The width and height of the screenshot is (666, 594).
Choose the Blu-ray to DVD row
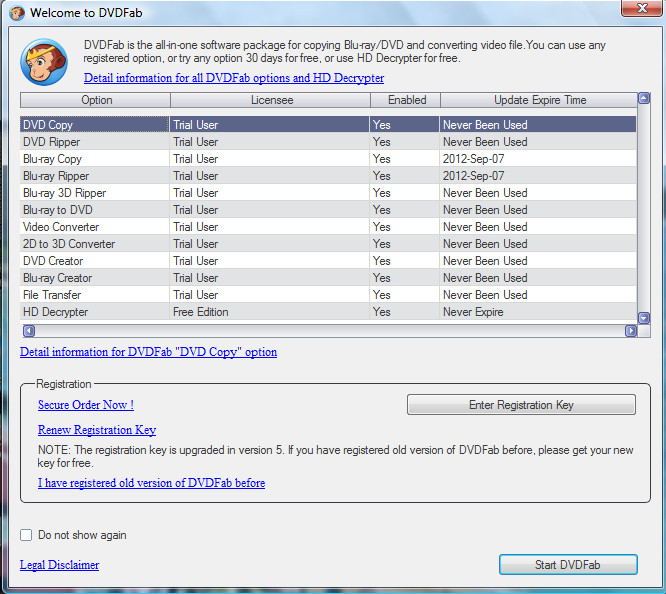coord(328,209)
